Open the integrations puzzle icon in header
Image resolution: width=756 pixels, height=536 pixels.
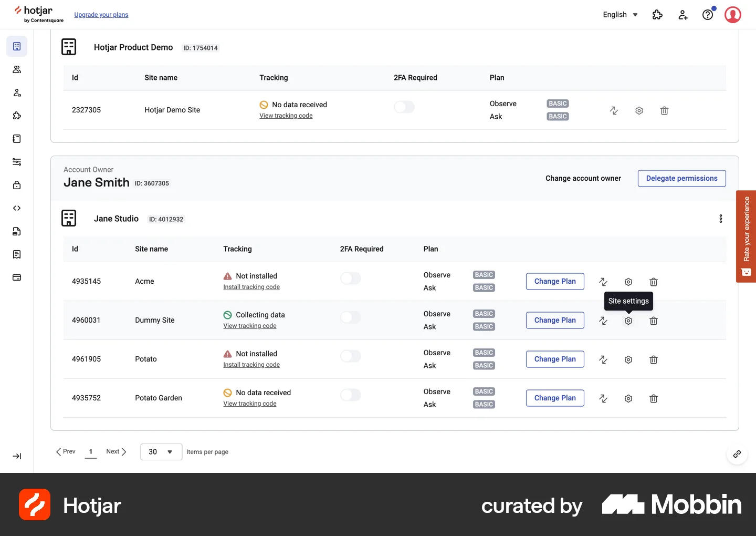pyautogui.click(x=657, y=15)
